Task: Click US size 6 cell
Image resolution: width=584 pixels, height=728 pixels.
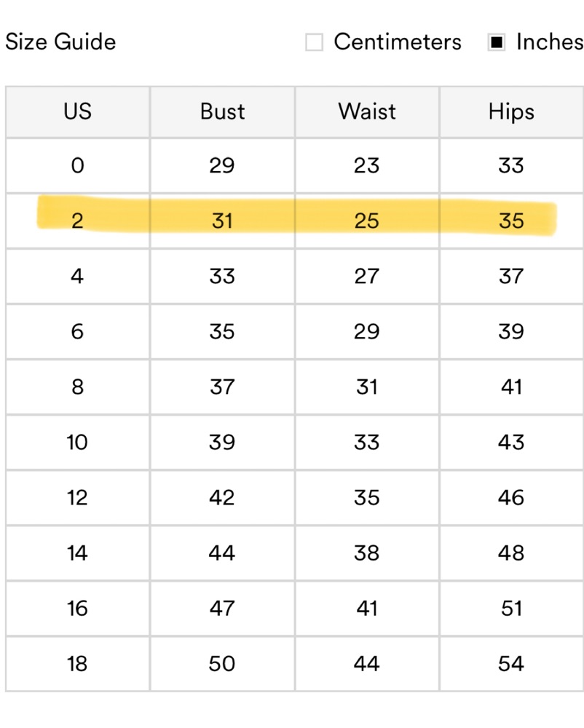Action: 77,332
